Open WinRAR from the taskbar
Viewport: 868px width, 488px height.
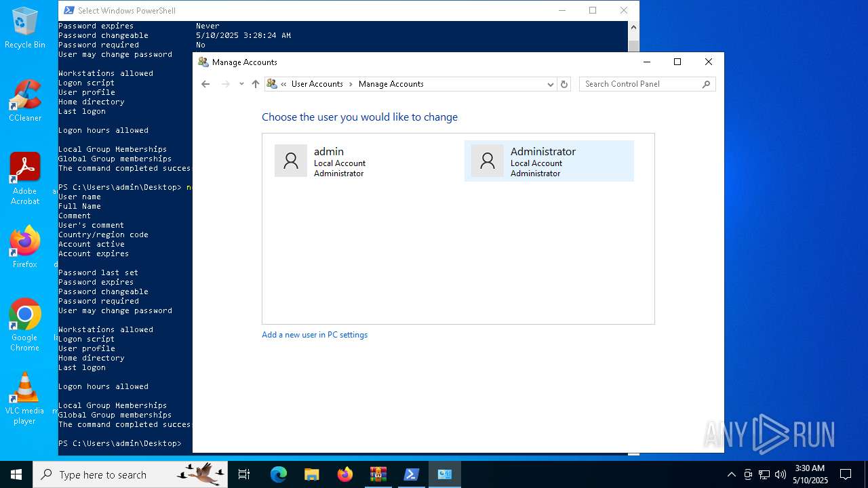tap(378, 474)
